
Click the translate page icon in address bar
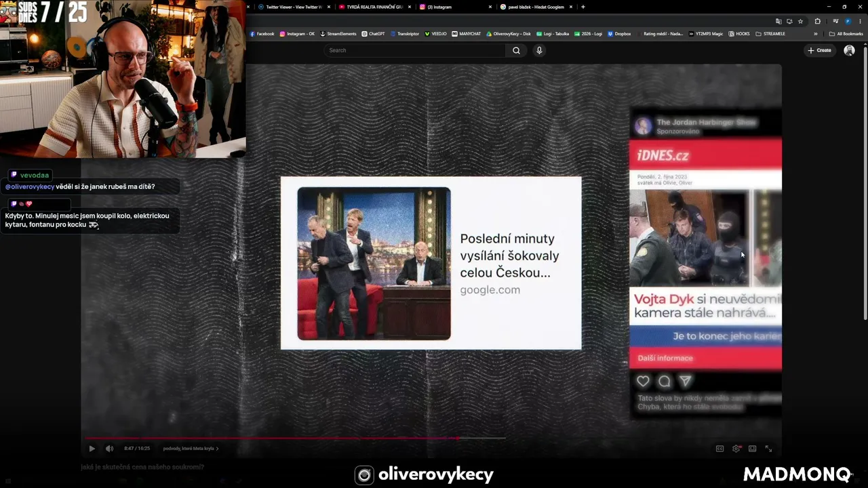click(x=778, y=21)
